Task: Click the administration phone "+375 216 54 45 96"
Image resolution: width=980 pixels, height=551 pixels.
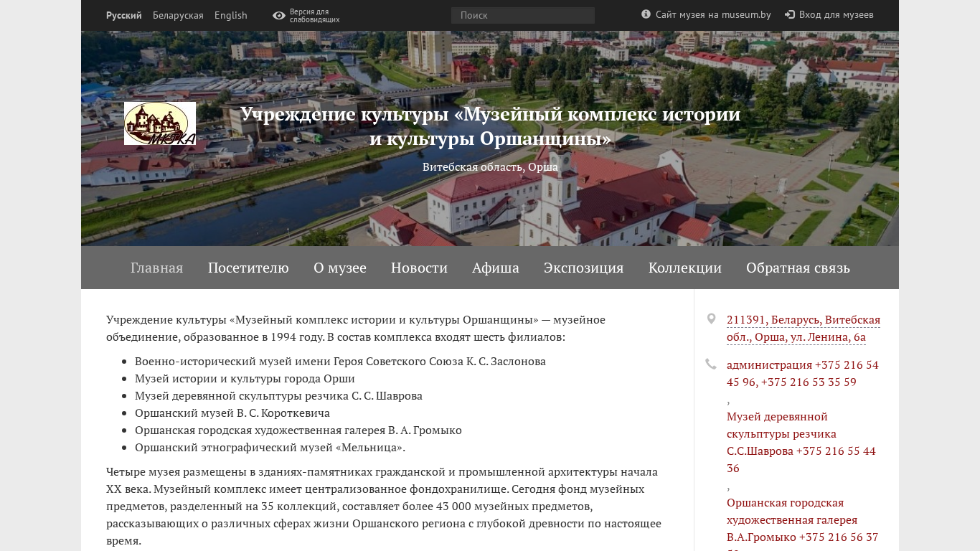Action: coord(803,373)
